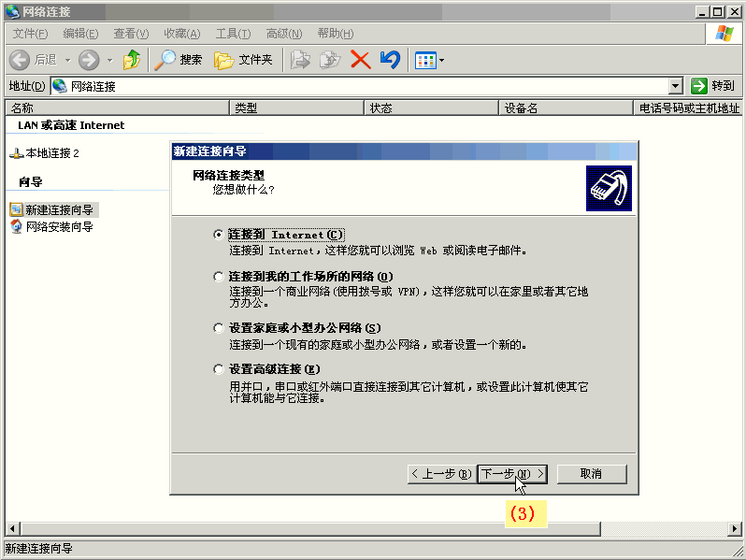Click the Forward arrow icon
Image resolution: width=746 pixels, height=560 pixels.
coord(89,60)
